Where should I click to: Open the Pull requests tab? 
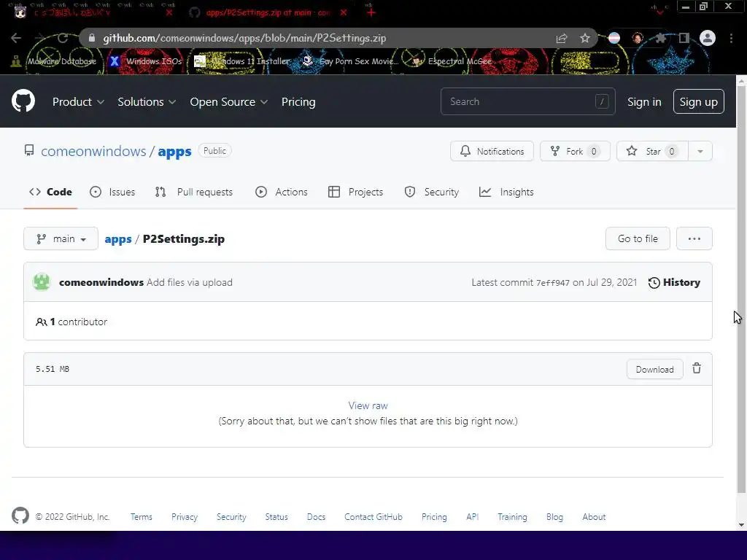pyautogui.click(x=194, y=192)
